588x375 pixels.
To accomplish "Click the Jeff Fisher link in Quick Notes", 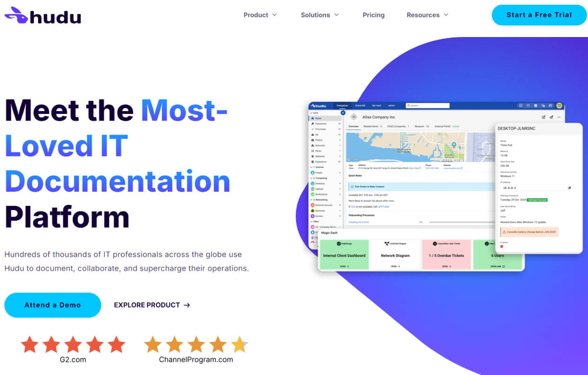I will 383,207.
